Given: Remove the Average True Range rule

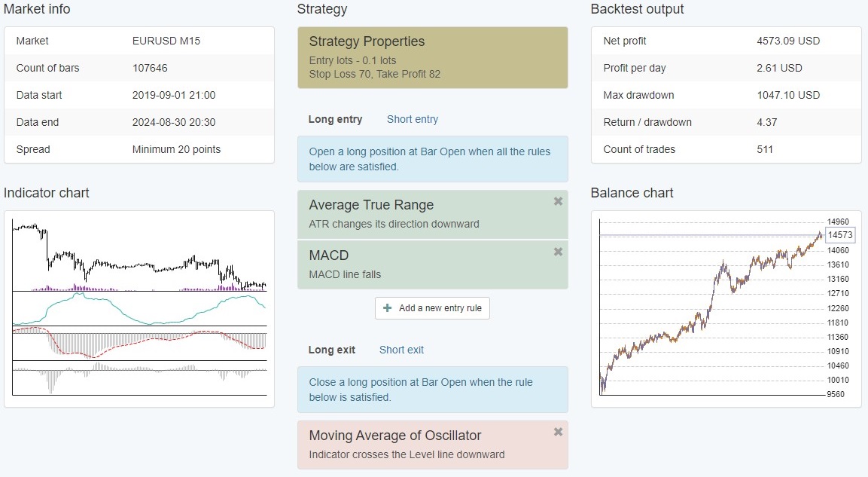Looking at the screenshot, I should click(x=558, y=201).
